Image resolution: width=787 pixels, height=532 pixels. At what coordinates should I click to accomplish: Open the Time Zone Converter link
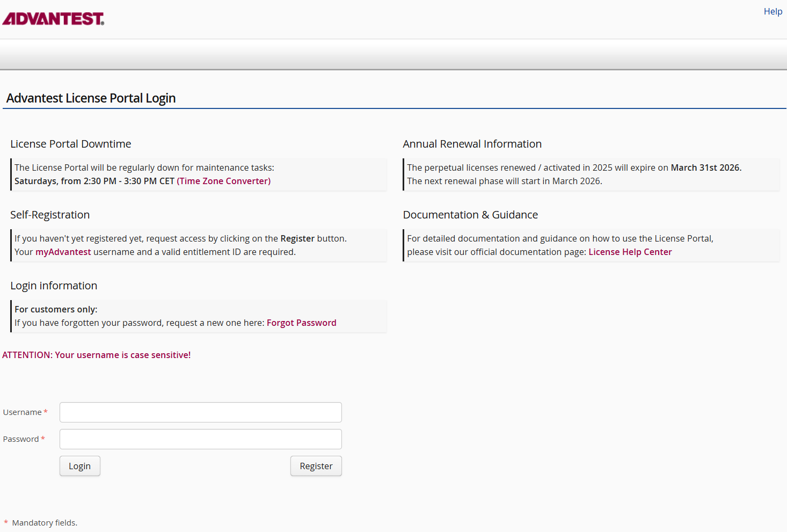pos(223,181)
